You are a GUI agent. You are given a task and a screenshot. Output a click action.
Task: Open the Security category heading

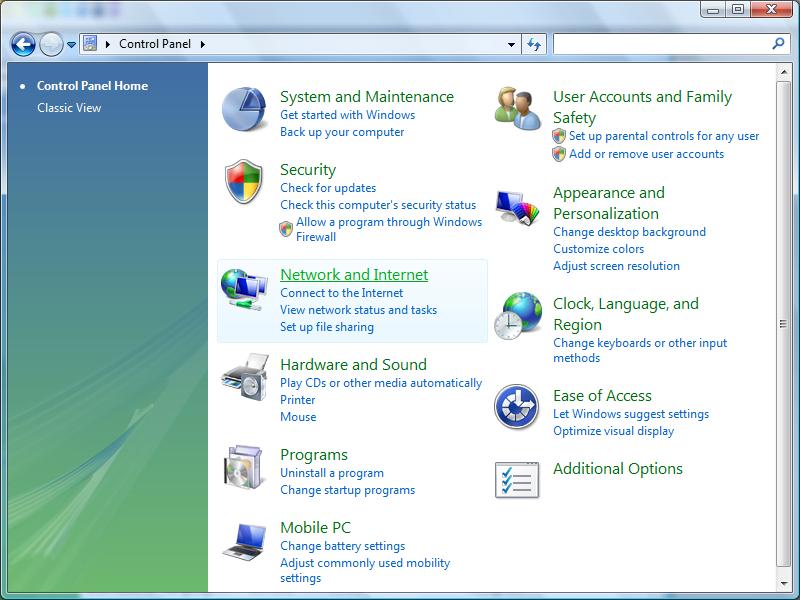(308, 169)
